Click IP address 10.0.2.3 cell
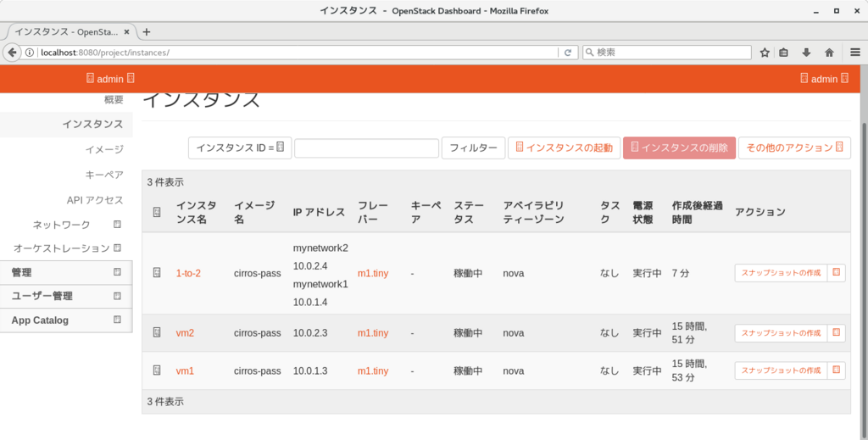Image resolution: width=868 pixels, height=440 pixels. click(x=310, y=333)
